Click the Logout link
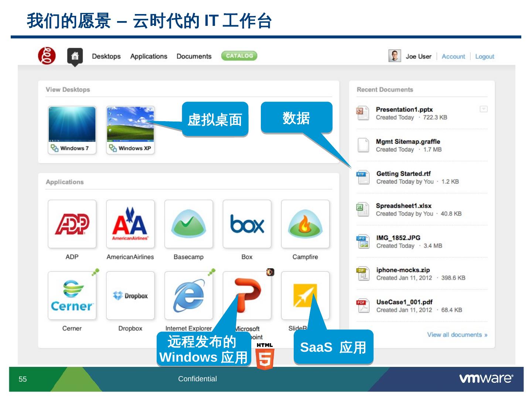This screenshot has height=399, width=532. click(485, 57)
